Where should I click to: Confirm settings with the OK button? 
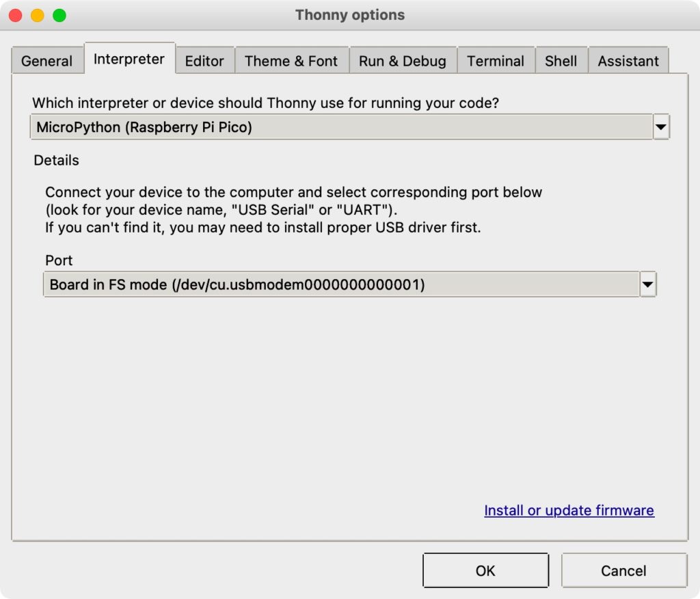point(485,570)
